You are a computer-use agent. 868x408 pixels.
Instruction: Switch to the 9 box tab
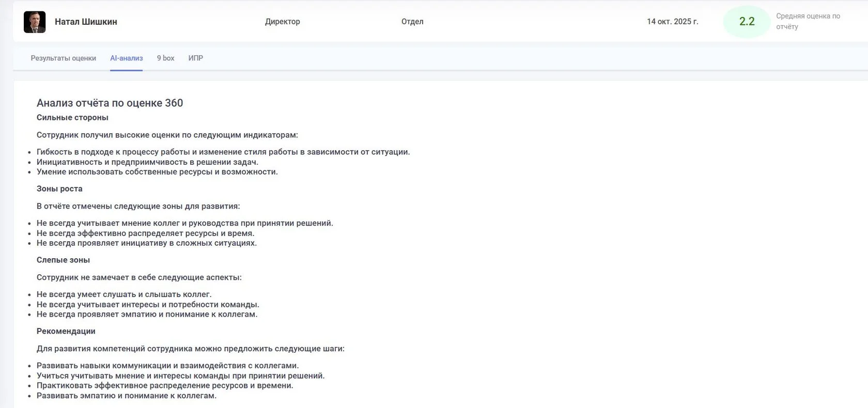coord(165,58)
